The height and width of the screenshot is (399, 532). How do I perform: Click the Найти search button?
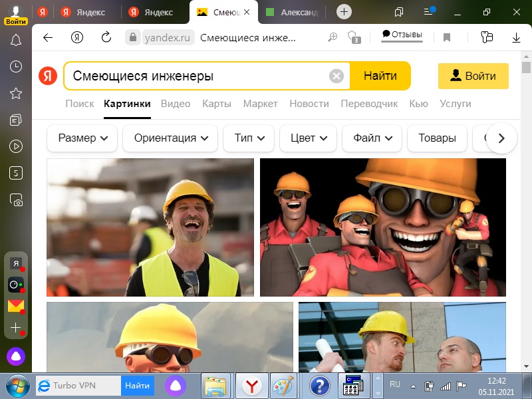(380, 76)
